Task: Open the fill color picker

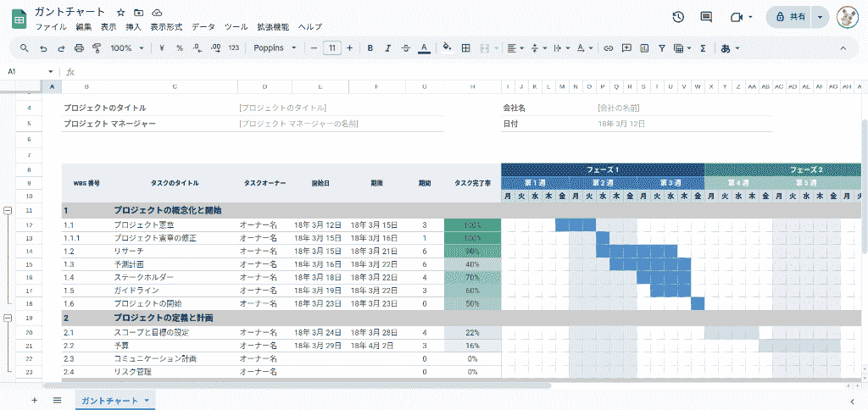Action: point(447,48)
